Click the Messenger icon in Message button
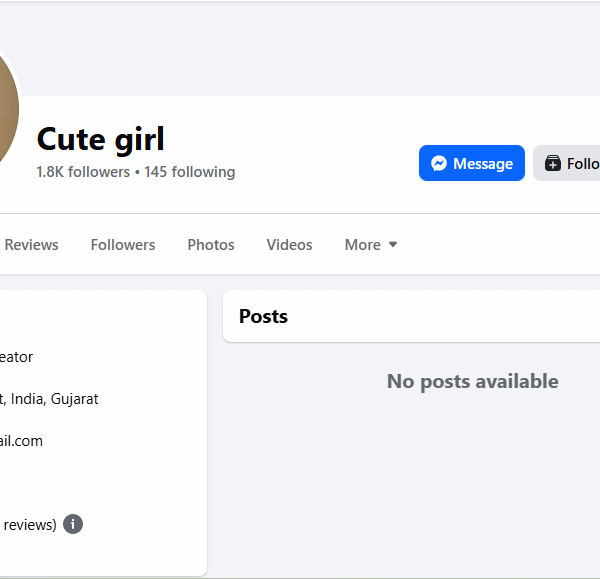This screenshot has height=579, width=600. (x=439, y=163)
